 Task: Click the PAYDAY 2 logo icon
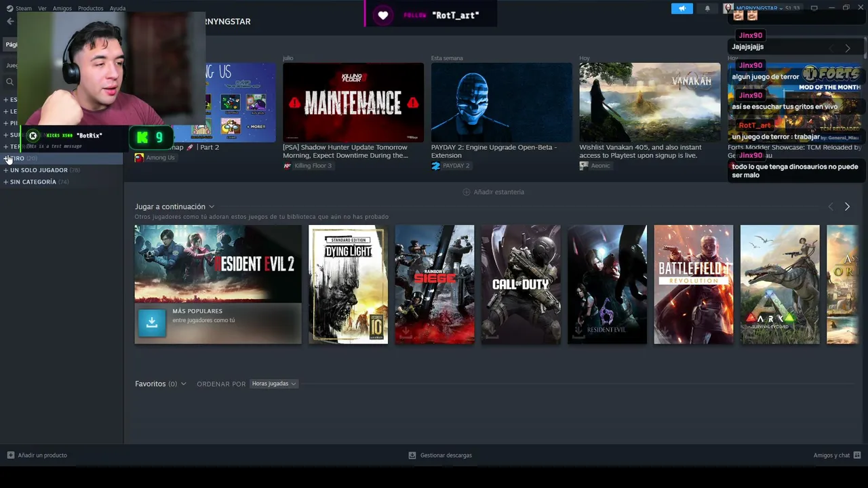point(435,165)
